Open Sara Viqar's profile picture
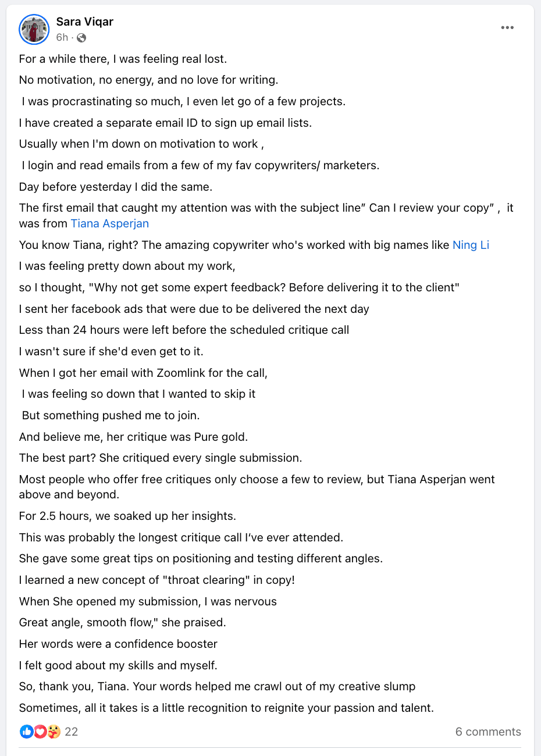This screenshot has width=541, height=756. click(x=34, y=29)
